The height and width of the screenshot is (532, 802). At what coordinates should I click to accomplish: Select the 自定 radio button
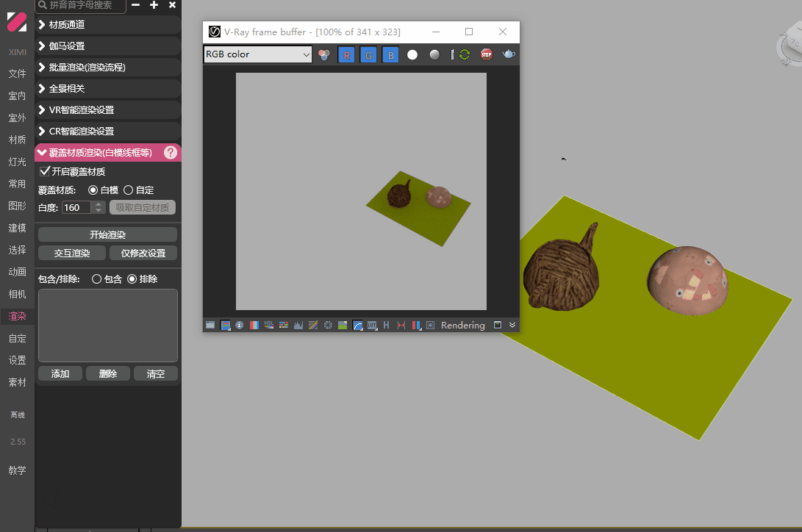click(129, 190)
